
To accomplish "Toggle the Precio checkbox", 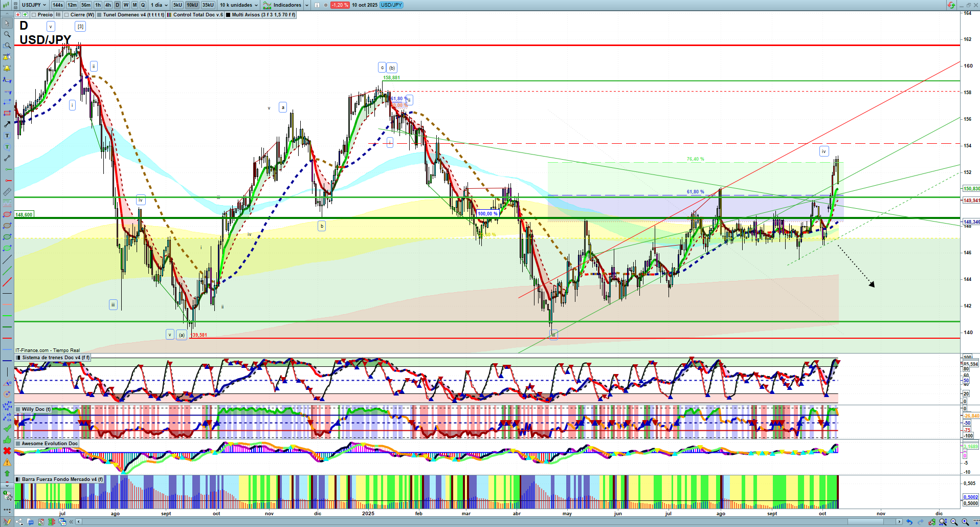I will pyautogui.click(x=34, y=15).
